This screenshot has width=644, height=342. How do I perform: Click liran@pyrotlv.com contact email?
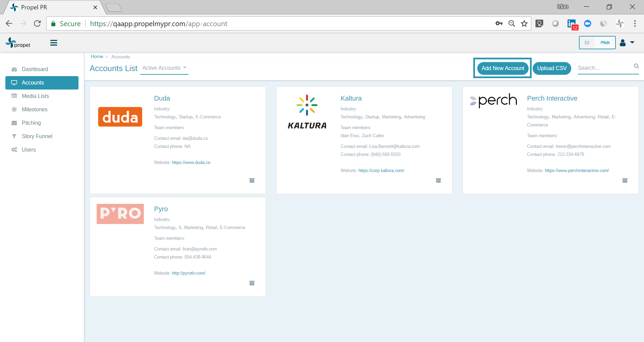click(200, 249)
